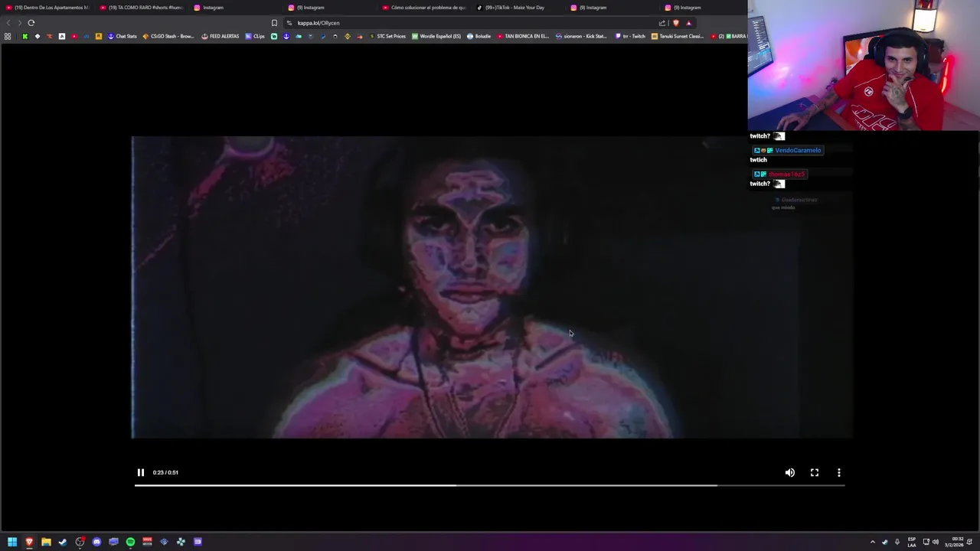Open Discord from the taskbar
Image resolution: width=980 pixels, height=551 pixels.
[x=96, y=542]
